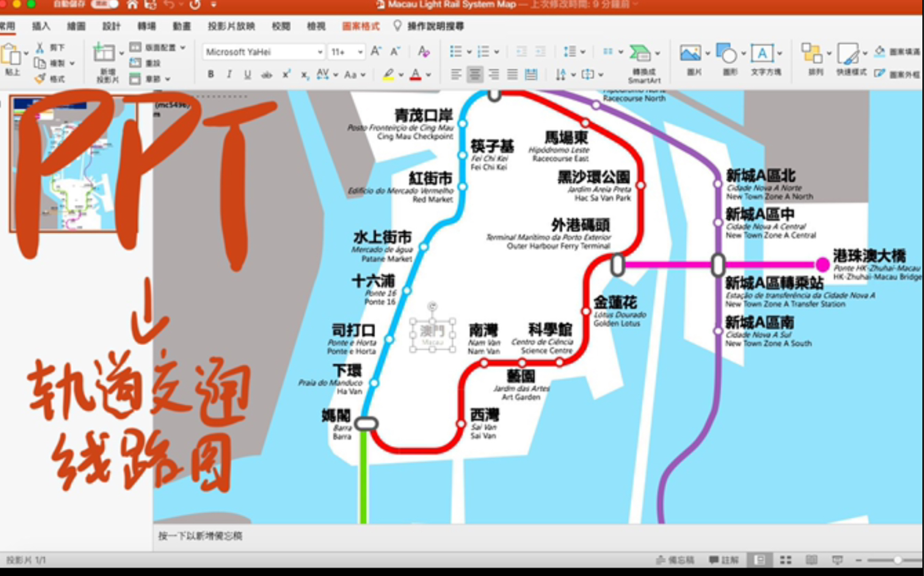The height and width of the screenshot is (576, 924).
Task: Click the 排列 Arrange icon
Action: [x=812, y=53]
